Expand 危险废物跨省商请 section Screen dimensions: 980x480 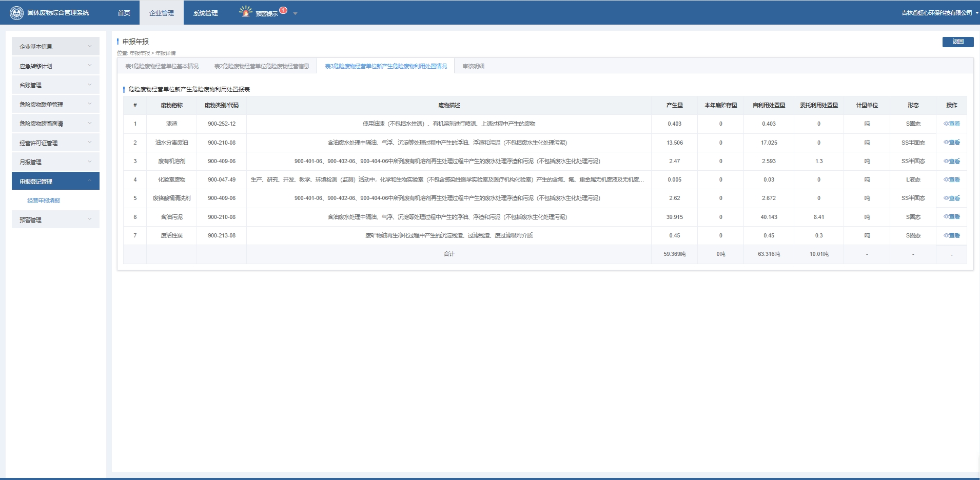(x=55, y=123)
